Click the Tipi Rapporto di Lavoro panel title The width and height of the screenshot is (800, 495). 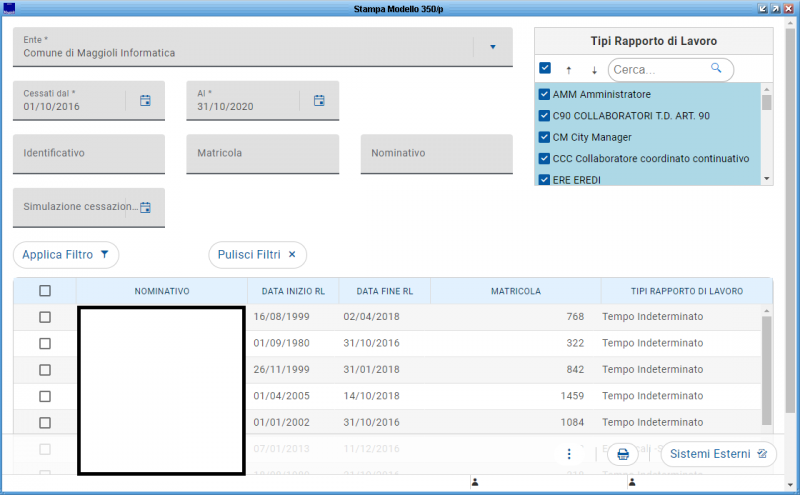click(654, 41)
